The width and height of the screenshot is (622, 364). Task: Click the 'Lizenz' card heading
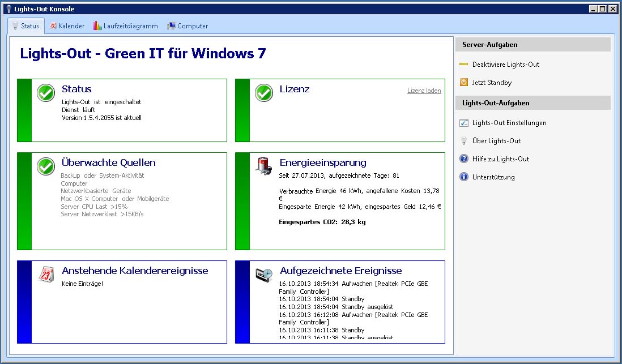(x=295, y=89)
